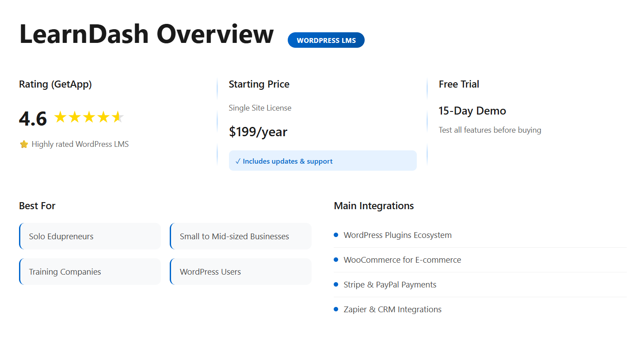Screen dimensions: 644x337
Task: Click WordPress Plugins Ecosystem list item
Action: coord(480,235)
